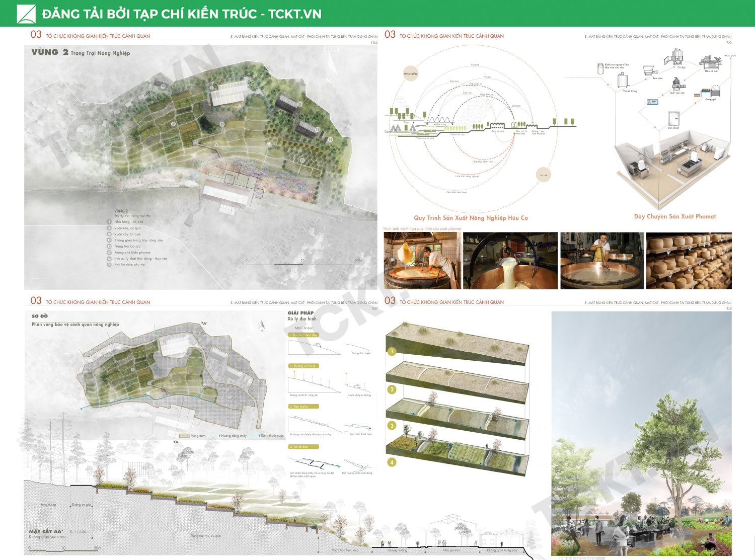Screen dimensions: 755x560
Task: Click the '3. Tạo tualuy' step label
Action: (x=303, y=407)
